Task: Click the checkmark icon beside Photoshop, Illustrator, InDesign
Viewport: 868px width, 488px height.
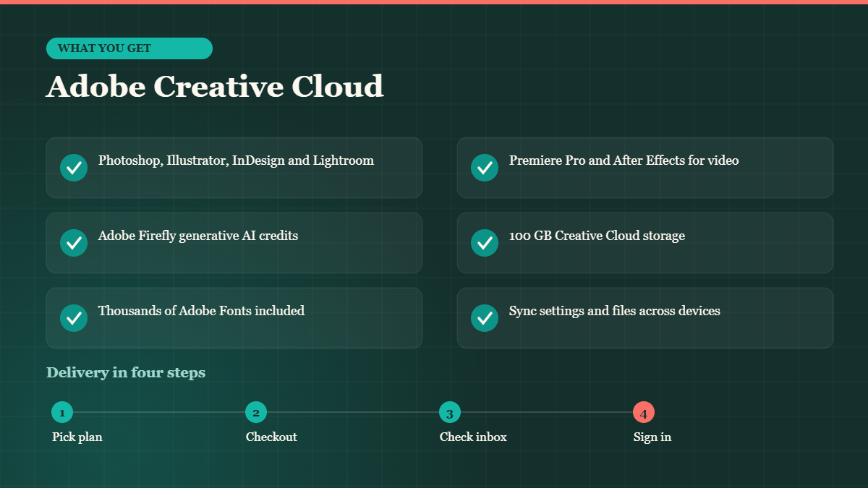Action: [x=74, y=168]
